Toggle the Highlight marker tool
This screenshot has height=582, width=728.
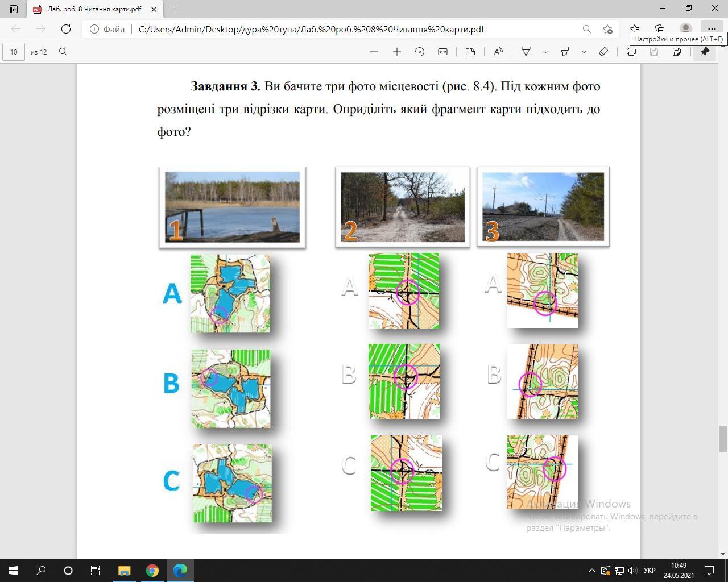coord(565,52)
